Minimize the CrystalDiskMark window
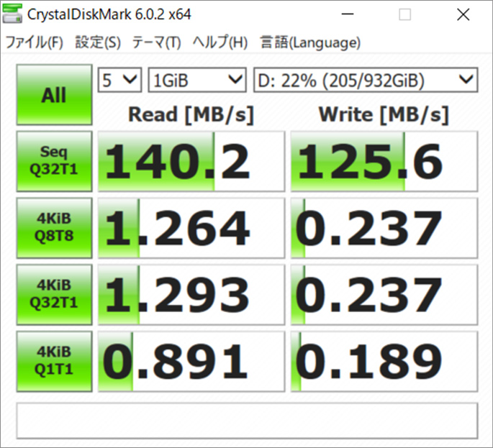The height and width of the screenshot is (448, 493). (x=348, y=14)
